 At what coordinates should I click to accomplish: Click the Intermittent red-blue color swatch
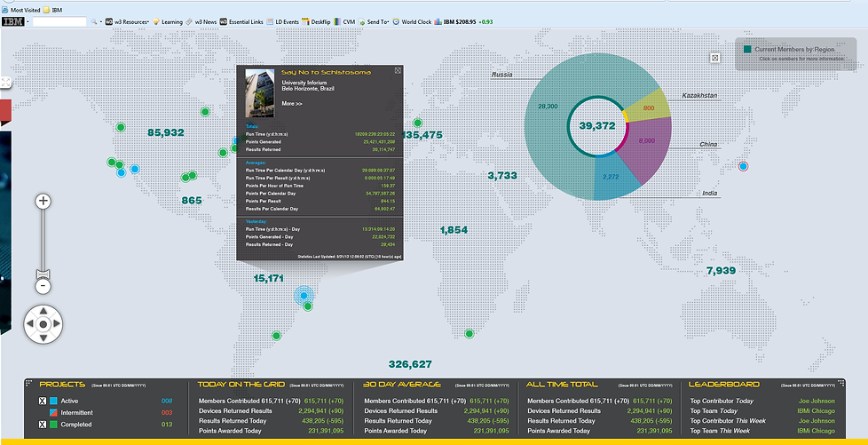pyautogui.click(x=54, y=412)
